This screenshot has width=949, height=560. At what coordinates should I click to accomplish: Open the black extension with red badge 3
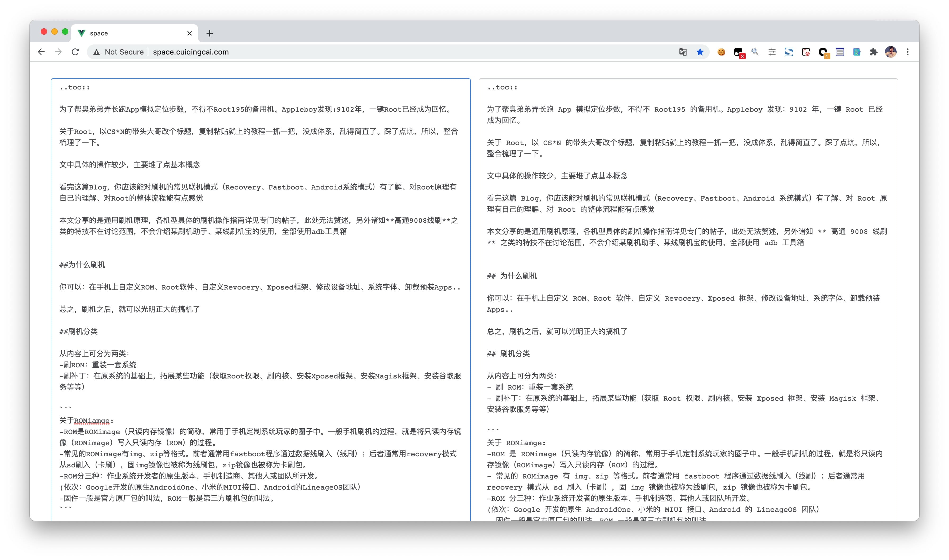coord(738,52)
